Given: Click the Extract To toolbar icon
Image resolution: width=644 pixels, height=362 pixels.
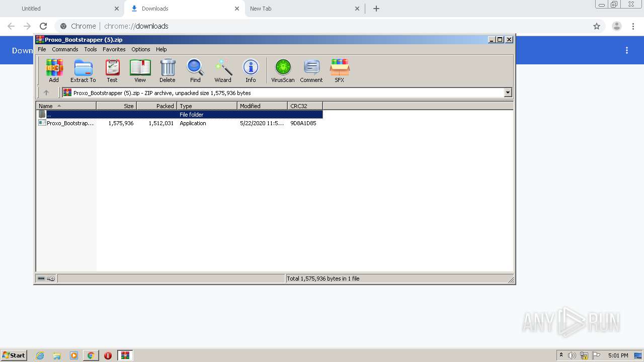Looking at the screenshot, I should (83, 70).
